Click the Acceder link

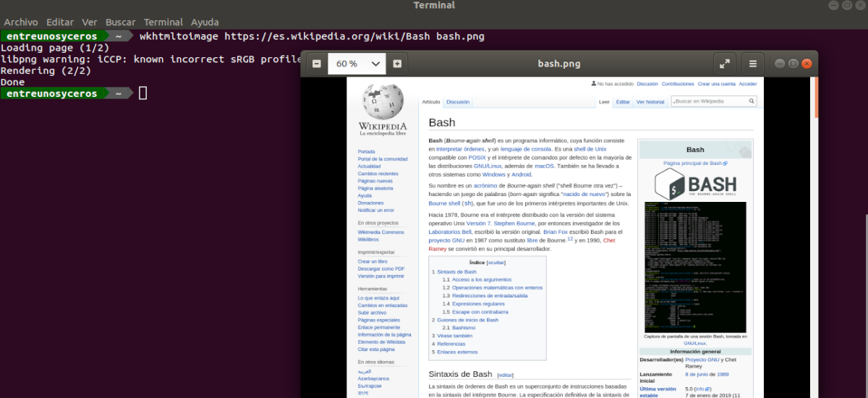pos(748,84)
